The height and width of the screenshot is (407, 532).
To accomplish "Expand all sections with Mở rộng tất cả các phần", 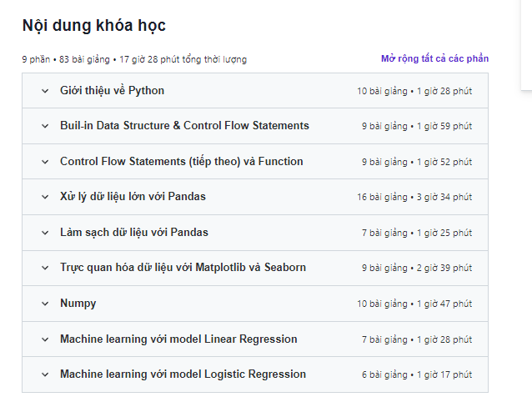I will (434, 58).
